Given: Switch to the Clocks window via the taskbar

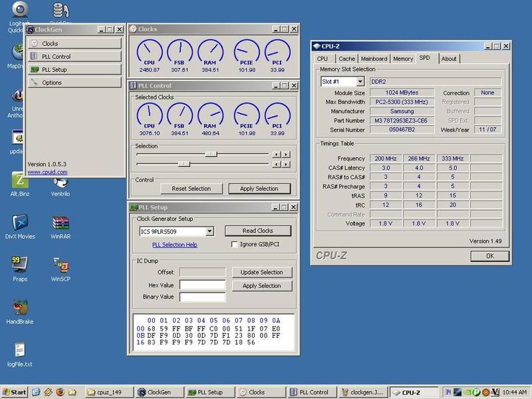Looking at the screenshot, I should (261, 392).
